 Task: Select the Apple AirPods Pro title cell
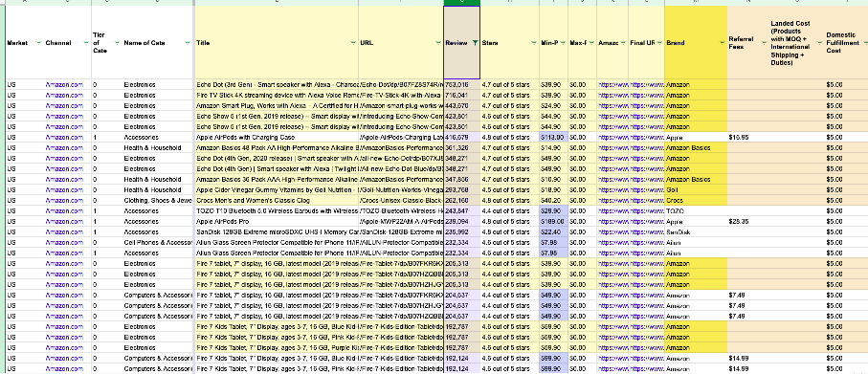277,221
